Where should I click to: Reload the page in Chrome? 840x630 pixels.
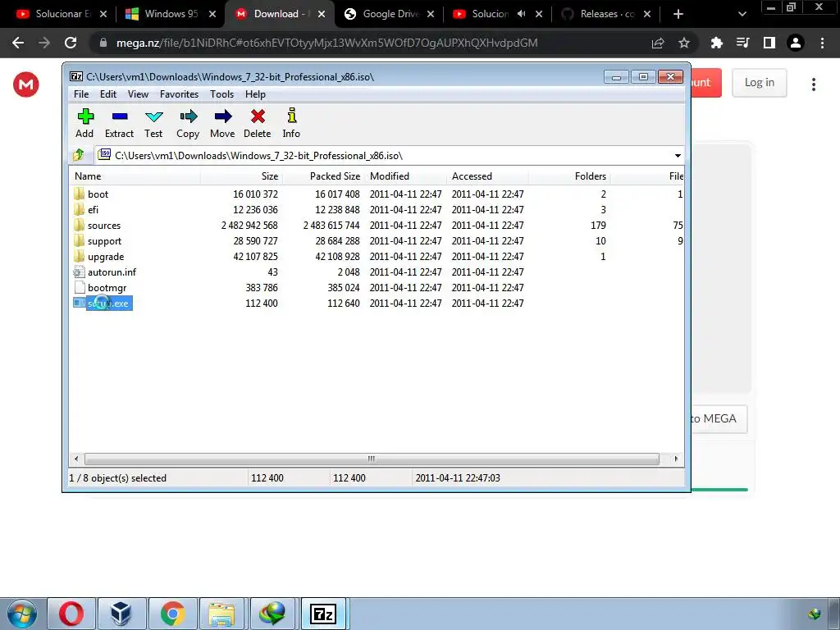click(71, 43)
